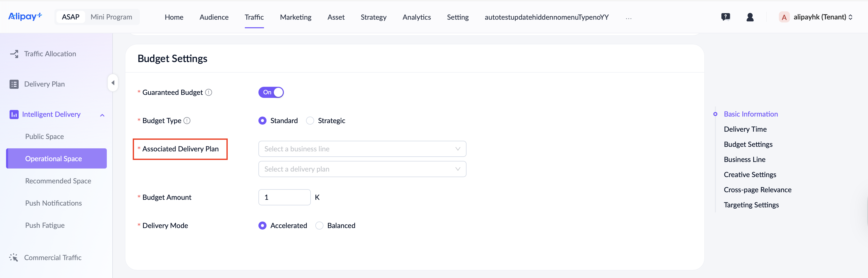Collapse the Intelligent Delivery menu chevron
The height and width of the screenshot is (278, 868).
point(103,115)
